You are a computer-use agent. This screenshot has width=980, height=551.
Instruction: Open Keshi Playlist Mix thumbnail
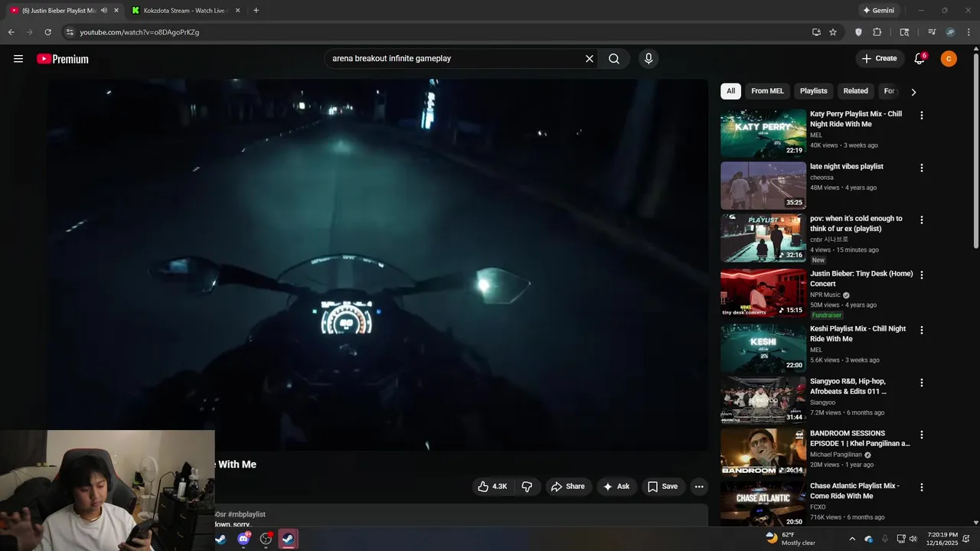point(763,348)
